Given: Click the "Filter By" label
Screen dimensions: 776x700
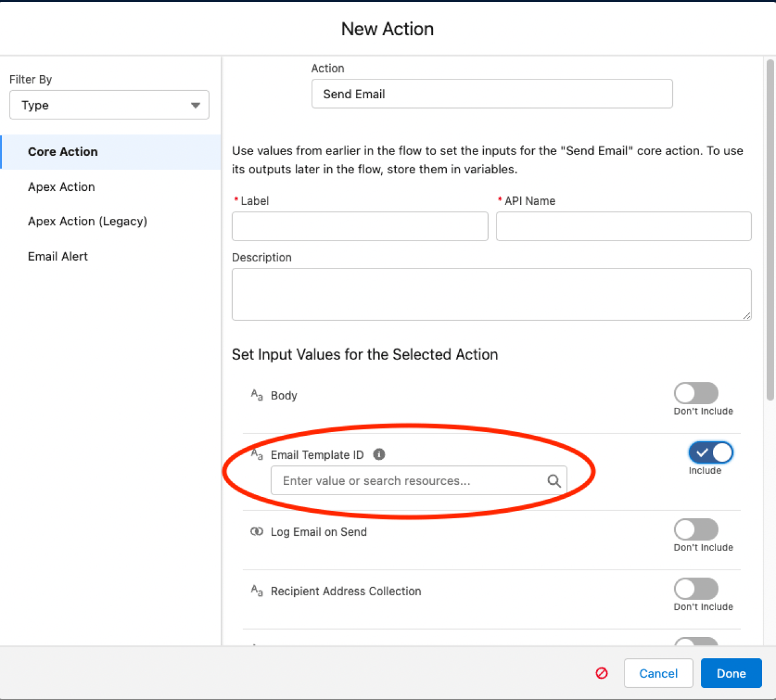Looking at the screenshot, I should (31, 79).
